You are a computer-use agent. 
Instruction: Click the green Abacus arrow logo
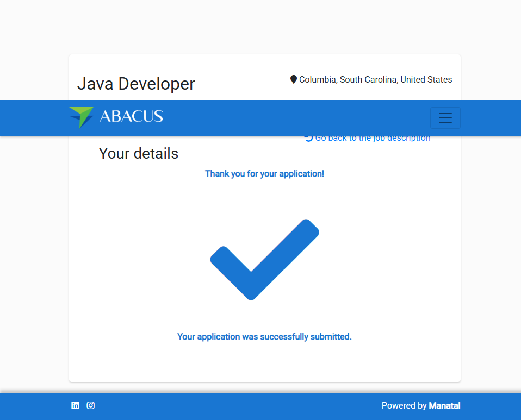pos(81,117)
